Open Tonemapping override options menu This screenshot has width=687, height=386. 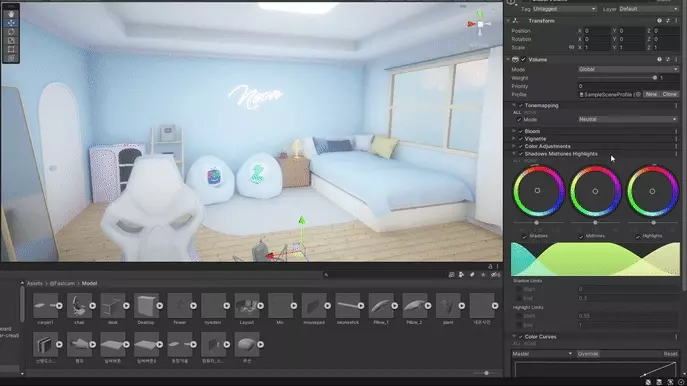[676, 106]
